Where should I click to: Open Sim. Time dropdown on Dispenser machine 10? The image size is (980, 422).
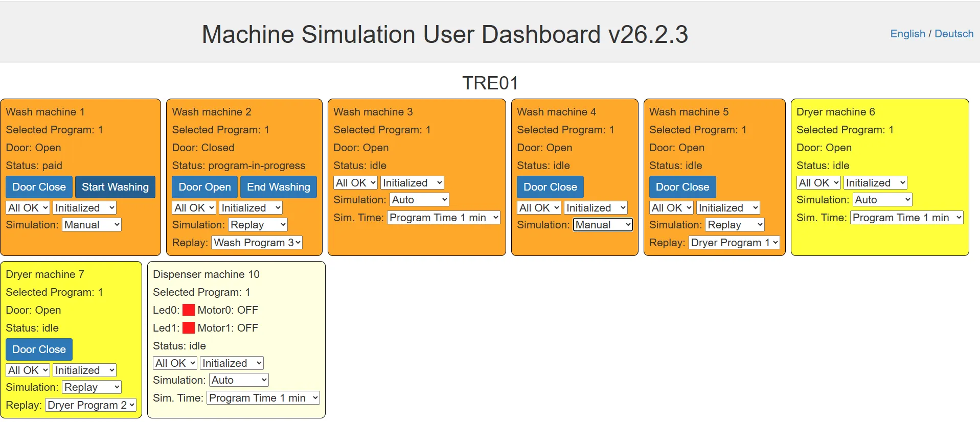[x=263, y=398]
